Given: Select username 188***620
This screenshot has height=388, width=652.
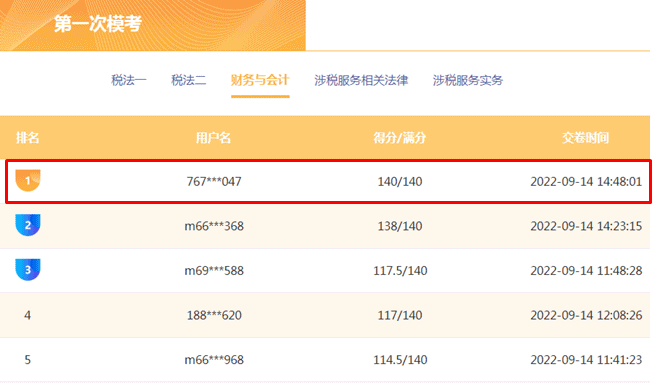Looking at the screenshot, I should pyautogui.click(x=214, y=315).
